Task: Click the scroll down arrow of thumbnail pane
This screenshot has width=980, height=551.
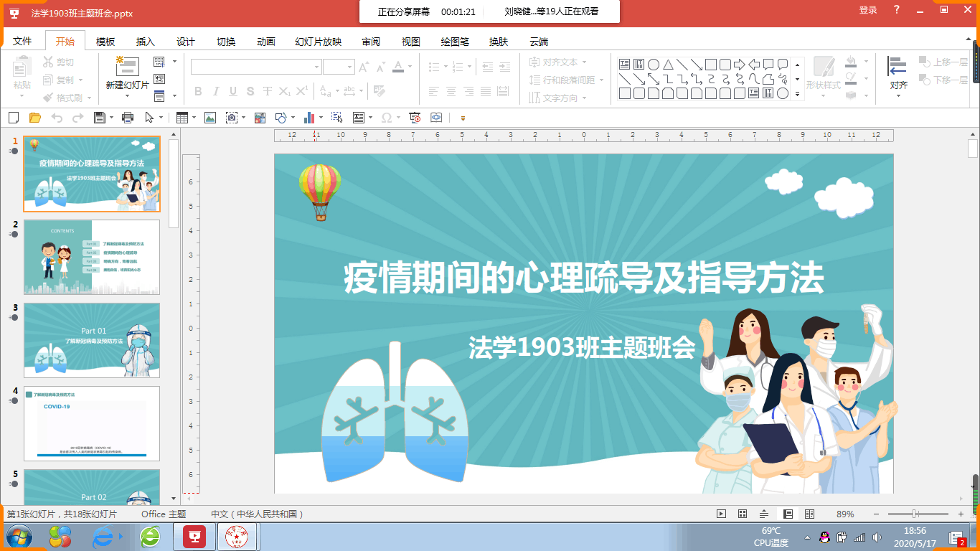Action: pos(174,498)
